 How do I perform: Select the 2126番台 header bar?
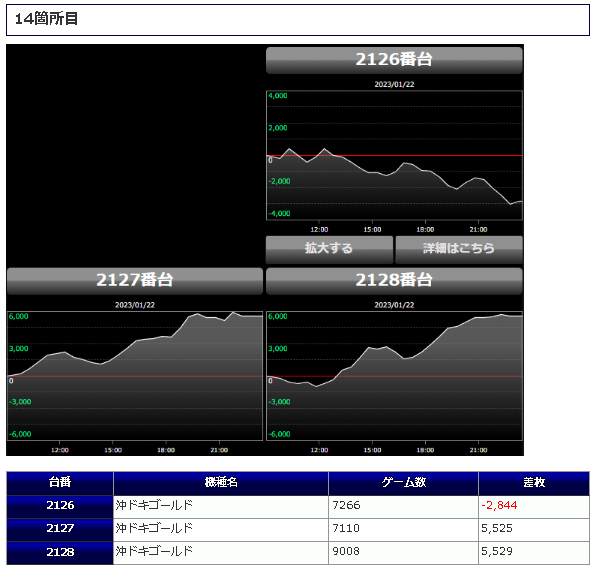pos(394,60)
